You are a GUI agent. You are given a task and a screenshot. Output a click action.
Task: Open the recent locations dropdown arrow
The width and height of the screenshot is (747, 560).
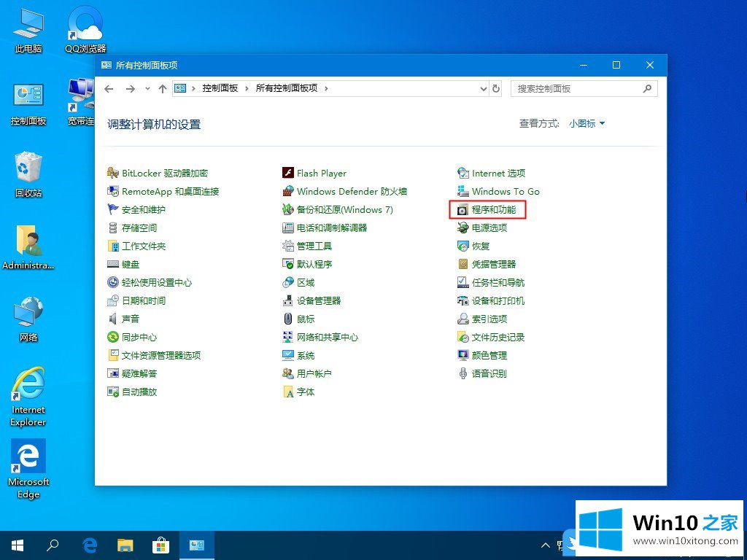147,88
